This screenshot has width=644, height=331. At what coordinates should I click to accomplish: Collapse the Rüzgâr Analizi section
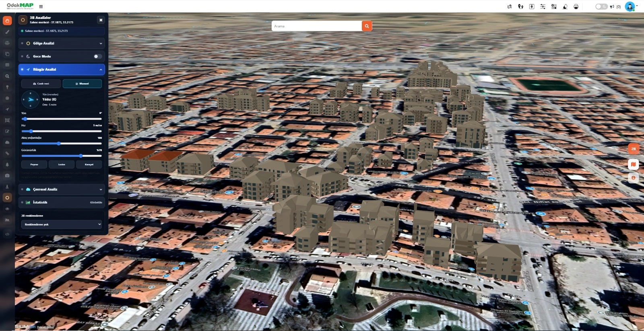coord(62,70)
